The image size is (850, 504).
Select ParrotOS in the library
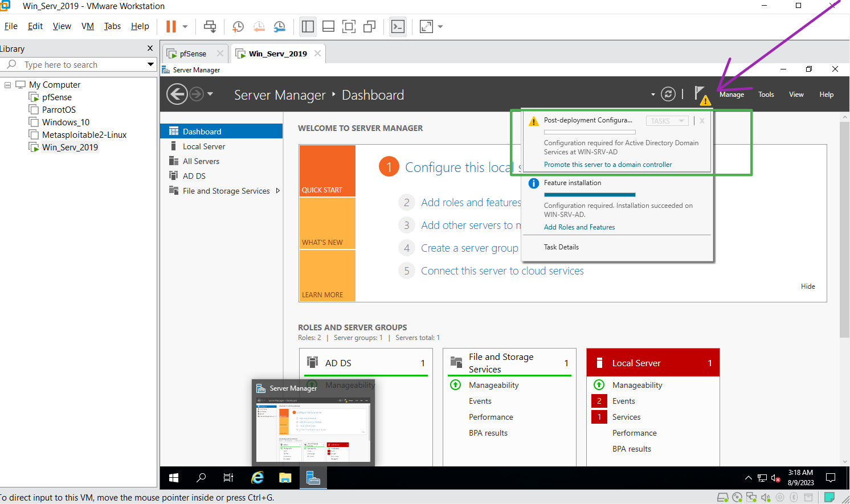click(59, 110)
